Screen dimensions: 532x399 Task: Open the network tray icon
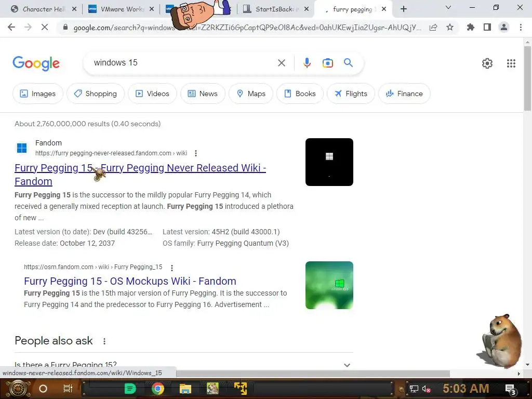414,389
